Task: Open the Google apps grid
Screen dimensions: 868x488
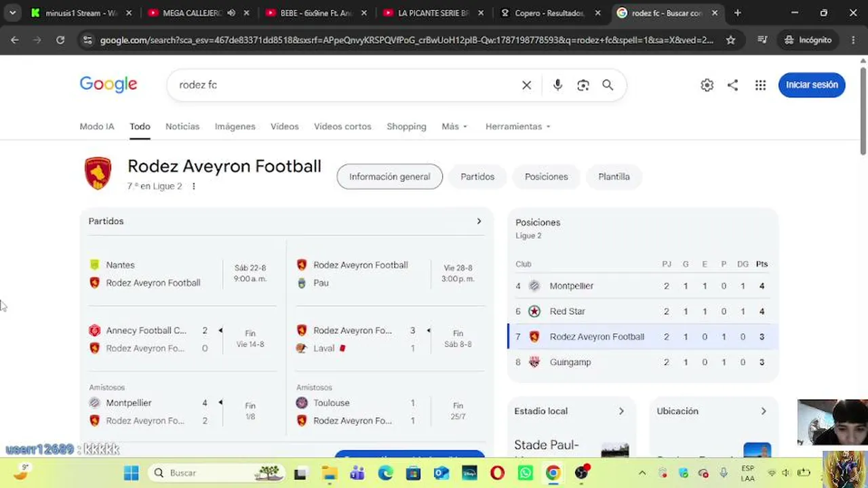Action: point(760,85)
